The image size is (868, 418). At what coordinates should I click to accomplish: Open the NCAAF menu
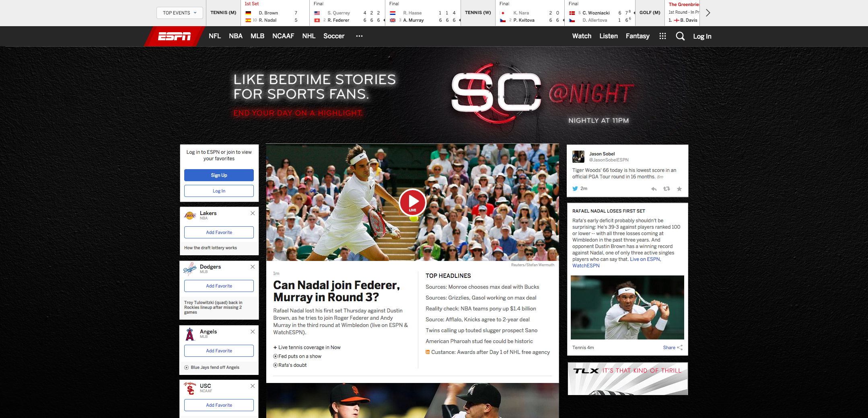coord(283,36)
